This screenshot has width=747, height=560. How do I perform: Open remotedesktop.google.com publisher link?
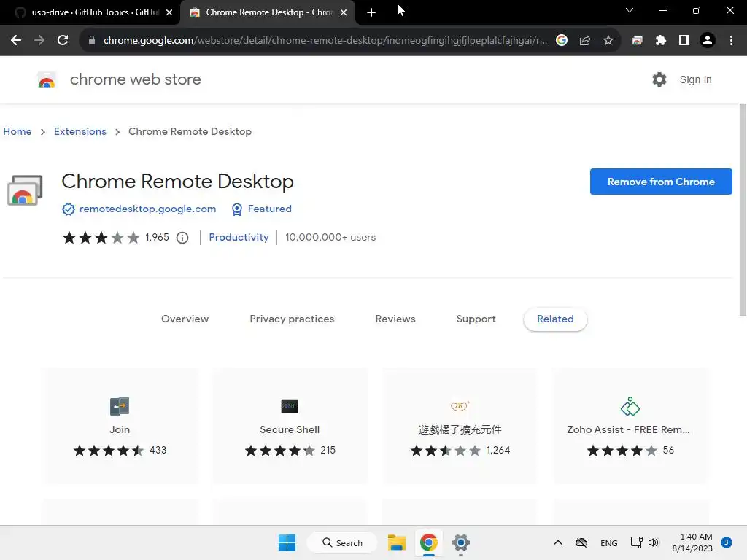pyautogui.click(x=147, y=209)
